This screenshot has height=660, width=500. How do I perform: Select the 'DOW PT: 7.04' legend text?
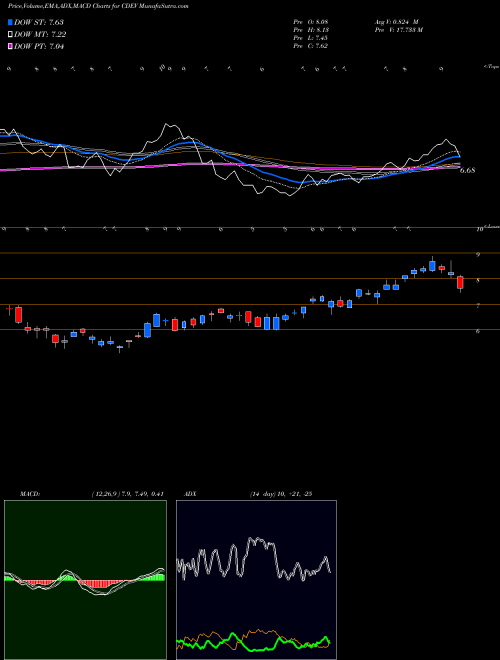(39, 46)
